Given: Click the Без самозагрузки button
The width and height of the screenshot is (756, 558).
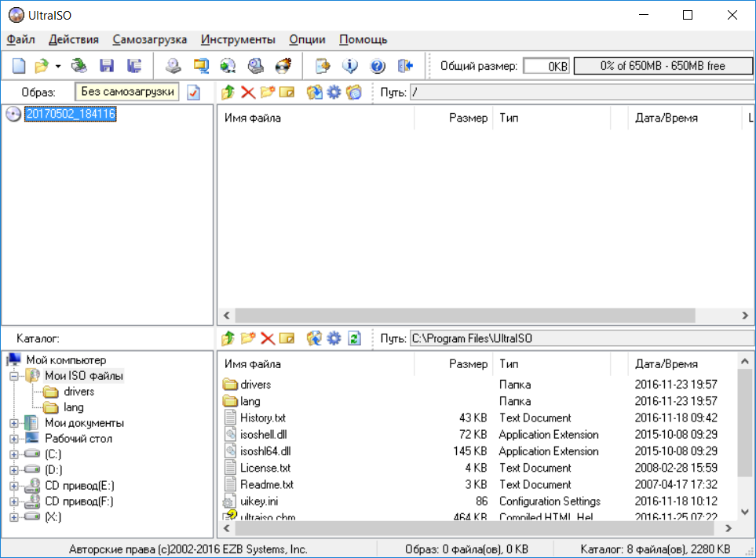Looking at the screenshot, I should pos(127,92).
